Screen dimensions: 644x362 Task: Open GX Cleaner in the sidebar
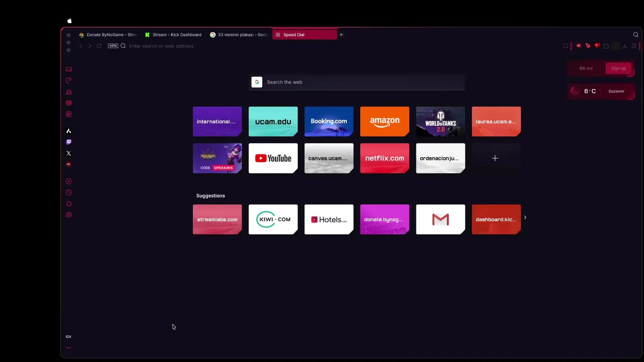coord(69,92)
